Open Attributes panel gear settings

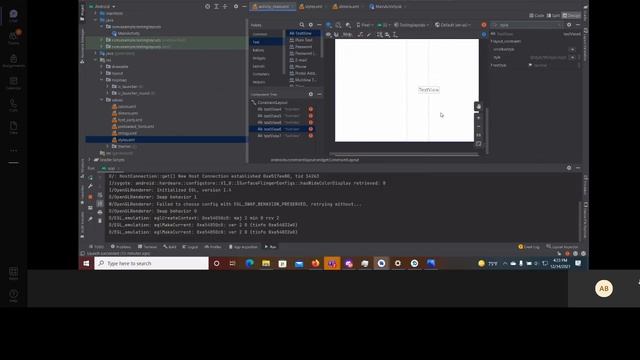569,25
